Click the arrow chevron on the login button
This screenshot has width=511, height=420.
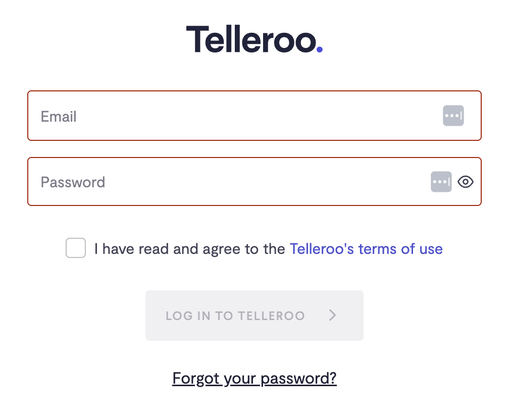[x=332, y=316]
